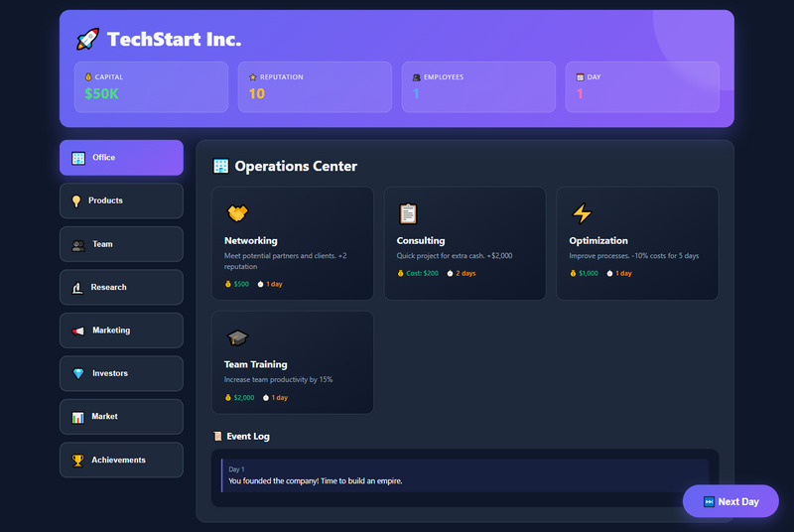Image resolution: width=794 pixels, height=532 pixels.
Task: Start the Networking action card
Action: click(x=293, y=243)
